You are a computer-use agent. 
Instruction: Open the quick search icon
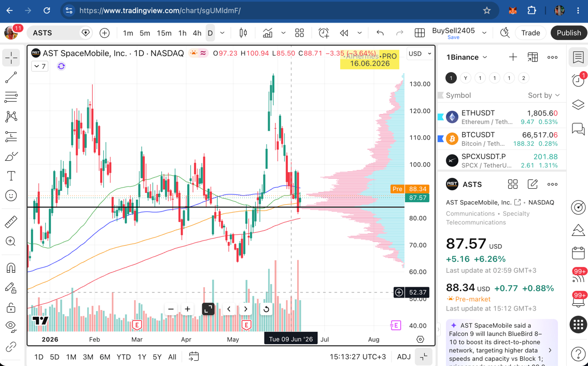[x=505, y=33]
